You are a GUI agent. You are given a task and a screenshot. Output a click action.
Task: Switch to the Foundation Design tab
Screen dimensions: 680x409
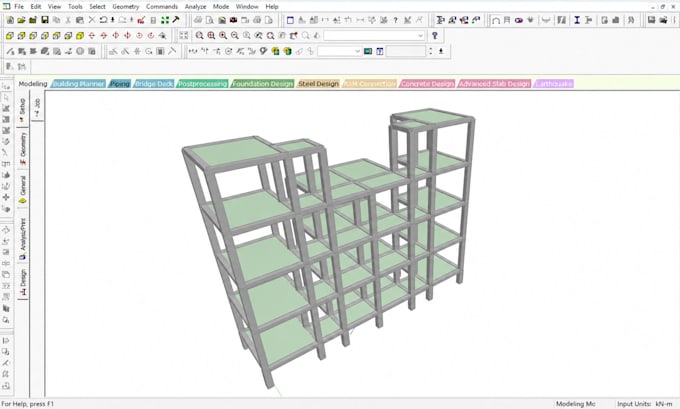click(x=262, y=84)
